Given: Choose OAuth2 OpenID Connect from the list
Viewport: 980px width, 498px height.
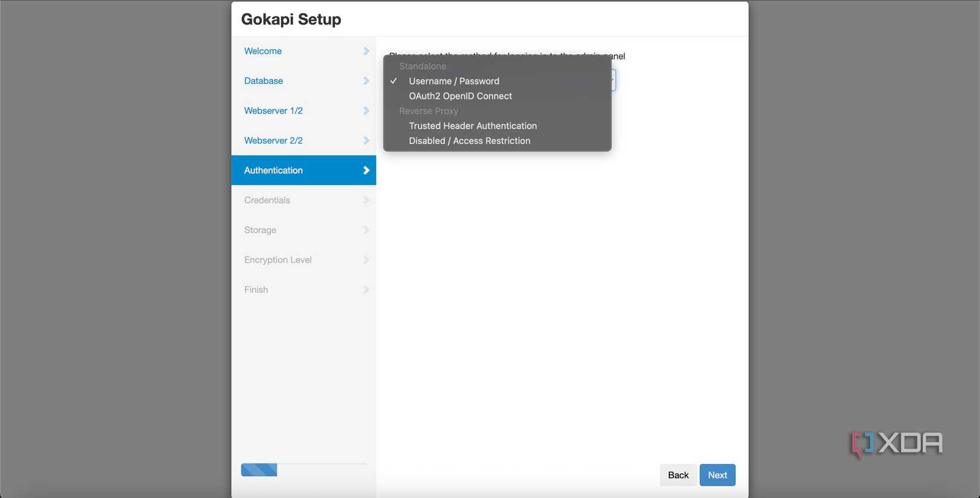Looking at the screenshot, I should [460, 96].
